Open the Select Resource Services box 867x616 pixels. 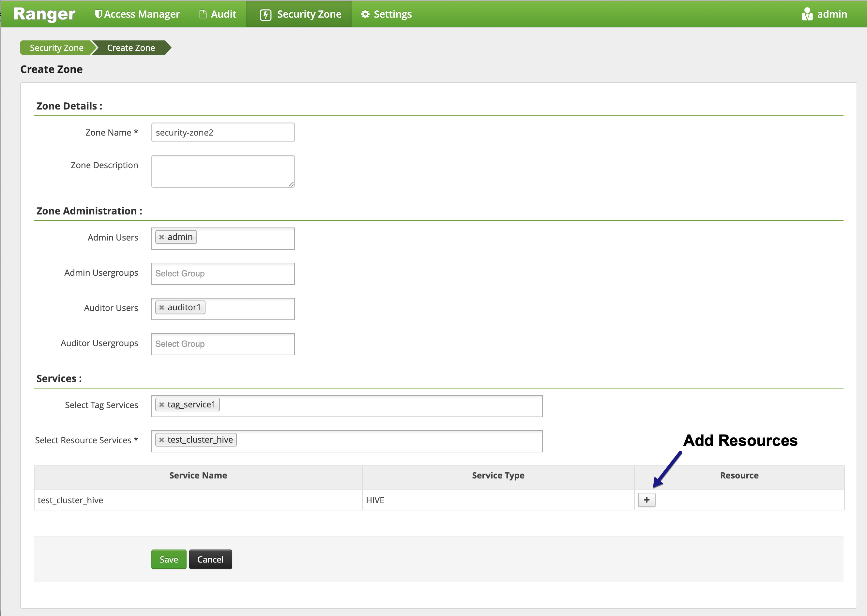pos(347,442)
